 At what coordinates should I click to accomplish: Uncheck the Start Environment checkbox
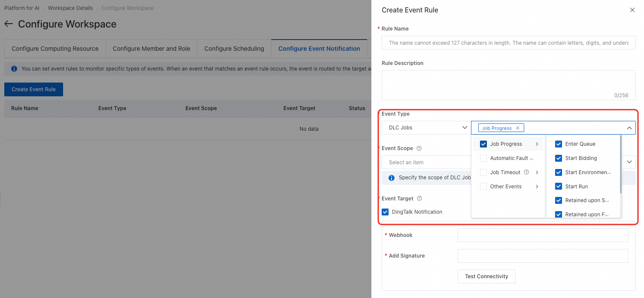tap(559, 172)
